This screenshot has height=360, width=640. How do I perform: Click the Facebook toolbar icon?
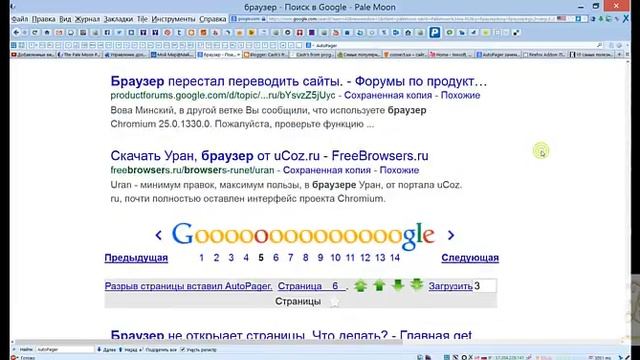[107, 32]
